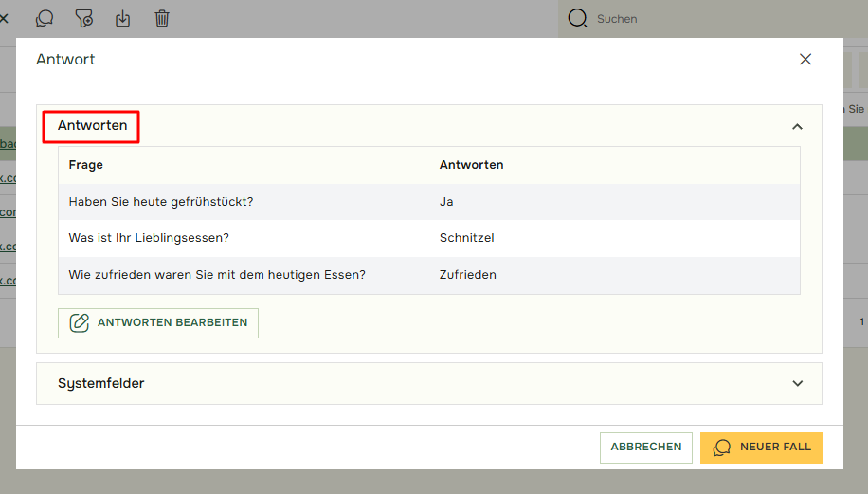Click the chat bubbles icon in toolbar
Screen dimensions: 868x494
45,18
